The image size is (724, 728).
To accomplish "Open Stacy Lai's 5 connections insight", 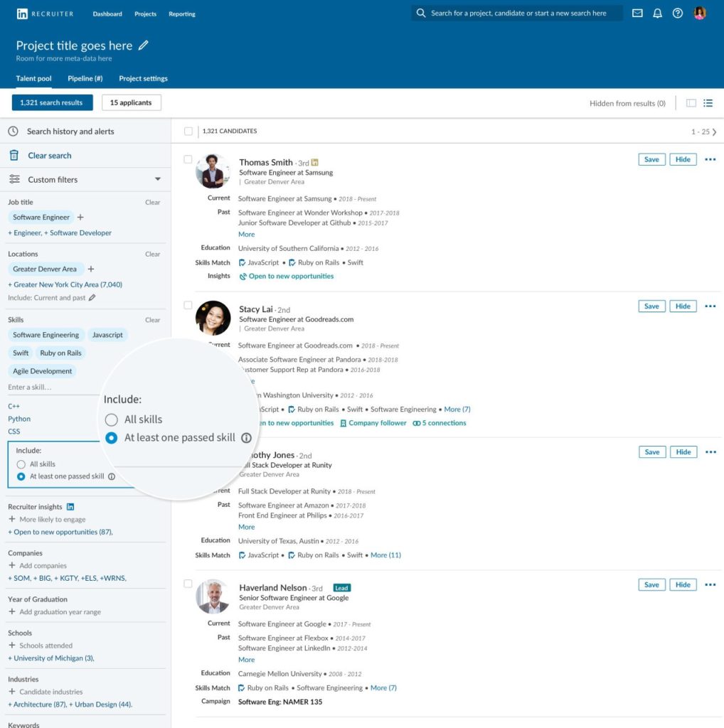I will click(440, 423).
